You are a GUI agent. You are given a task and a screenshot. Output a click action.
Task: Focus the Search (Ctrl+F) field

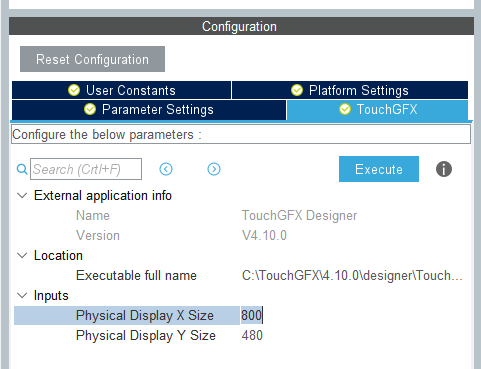(x=86, y=169)
